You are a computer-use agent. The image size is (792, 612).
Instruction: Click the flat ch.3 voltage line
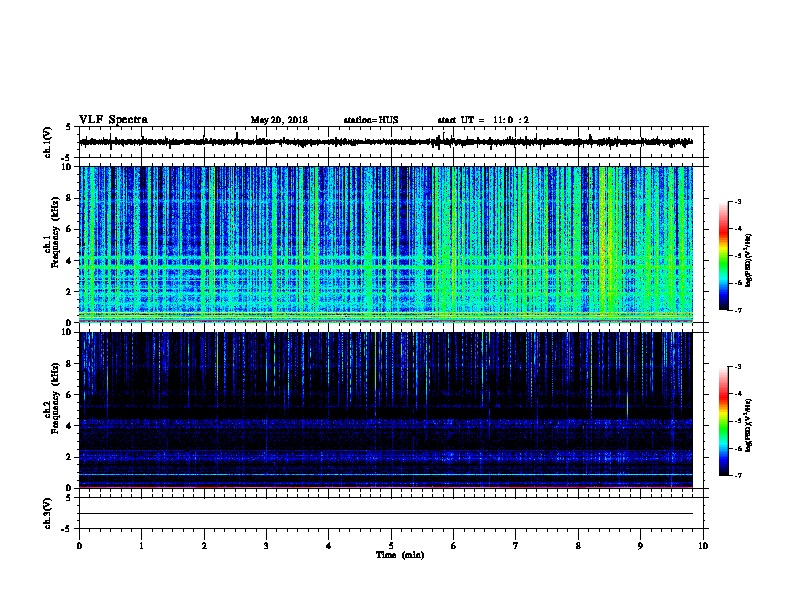(x=386, y=514)
